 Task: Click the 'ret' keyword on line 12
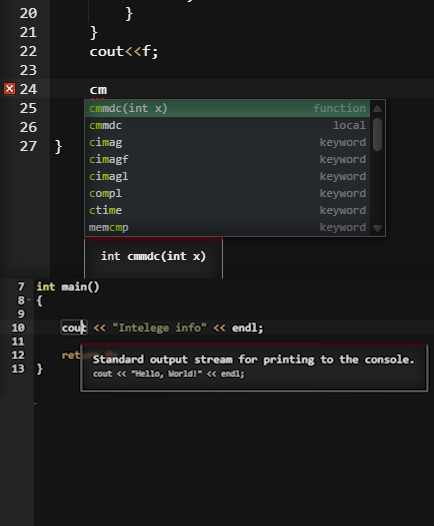point(71,355)
